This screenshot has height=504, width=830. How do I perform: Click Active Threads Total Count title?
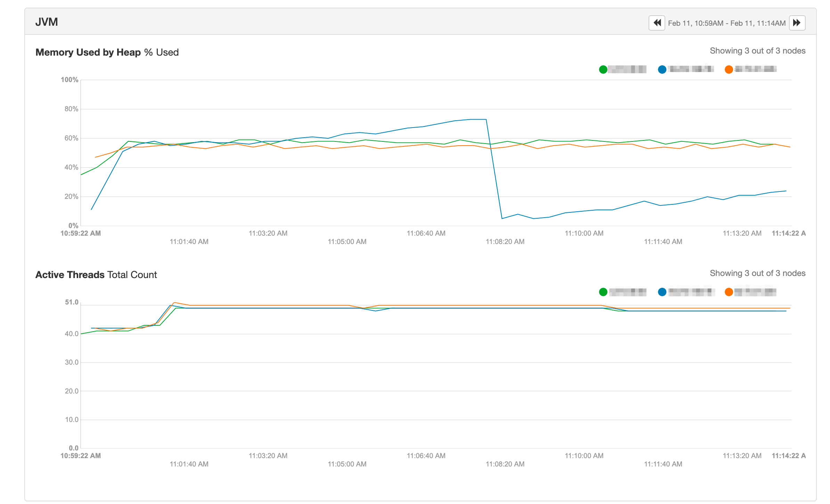coord(96,275)
